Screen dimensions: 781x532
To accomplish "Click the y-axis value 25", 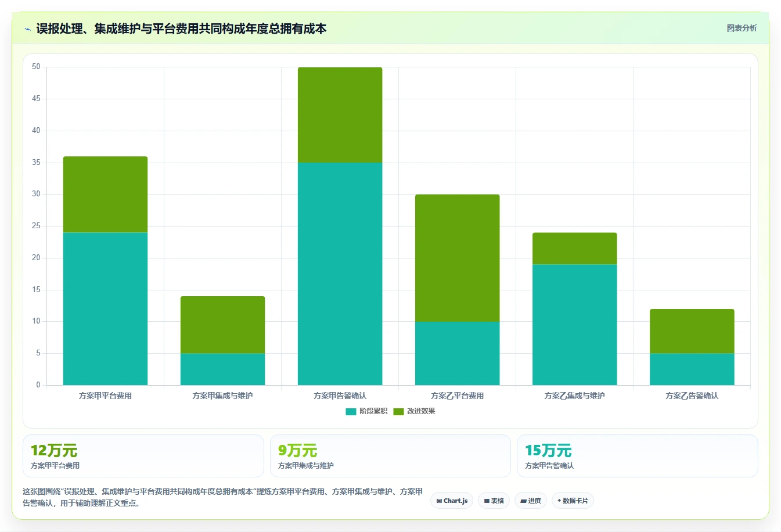I will [x=36, y=226].
